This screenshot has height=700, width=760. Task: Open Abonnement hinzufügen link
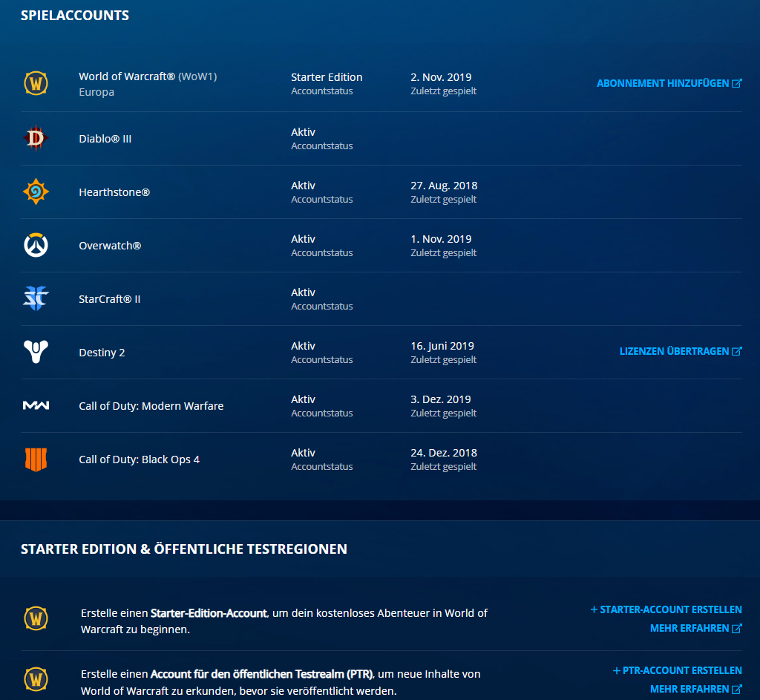(669, 83)
